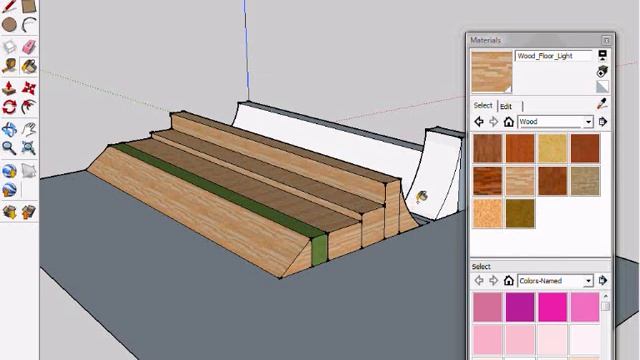Image resolution: width=640 pixels, height=360 pixels.
Task: Select the Rotate tool
Action: [x=9, y=107]
